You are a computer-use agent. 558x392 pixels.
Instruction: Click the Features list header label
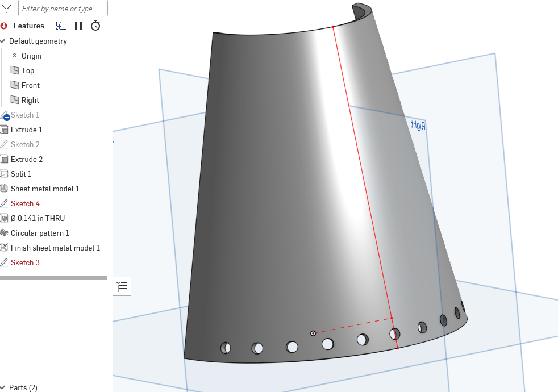coord(32,26)
